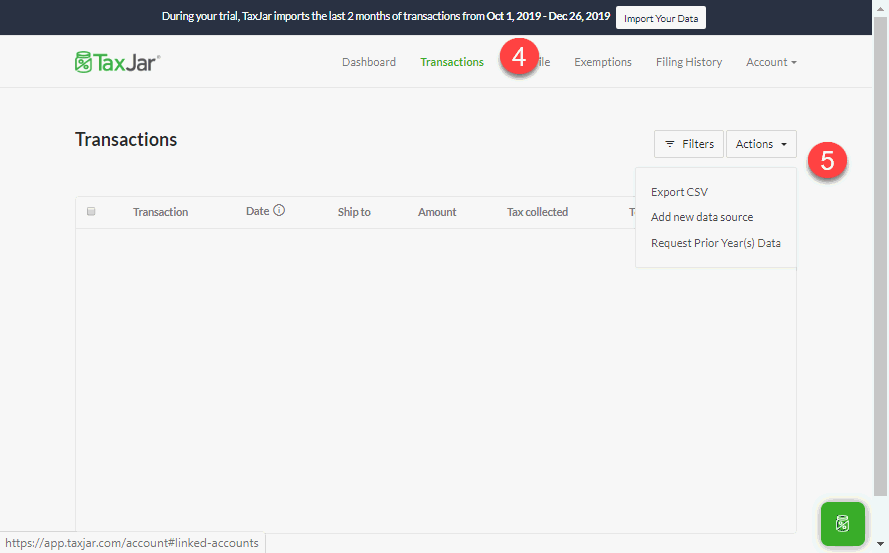The width and height of the screenshot is (889, 553).
Task: Open the Filing History page
Action: pos(688,62)
